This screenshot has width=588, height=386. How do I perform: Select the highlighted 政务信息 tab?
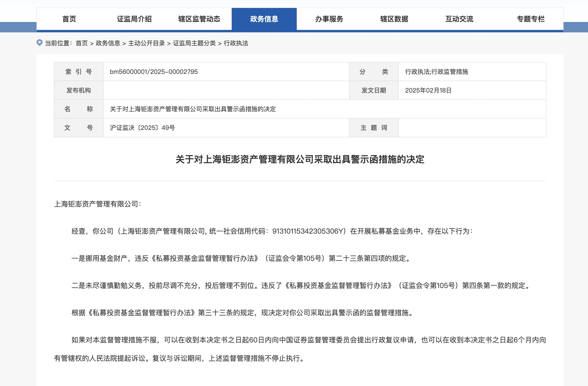click(264, 19)
